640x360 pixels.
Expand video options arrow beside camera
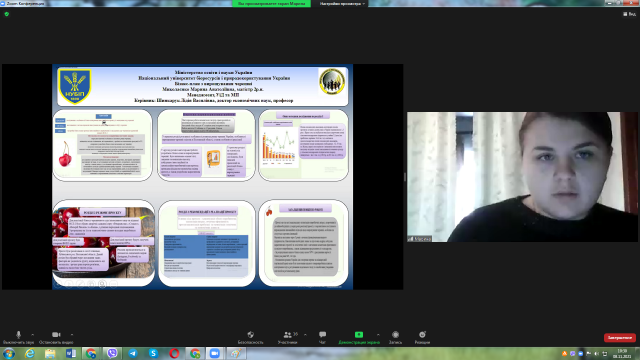click(72, 335)
